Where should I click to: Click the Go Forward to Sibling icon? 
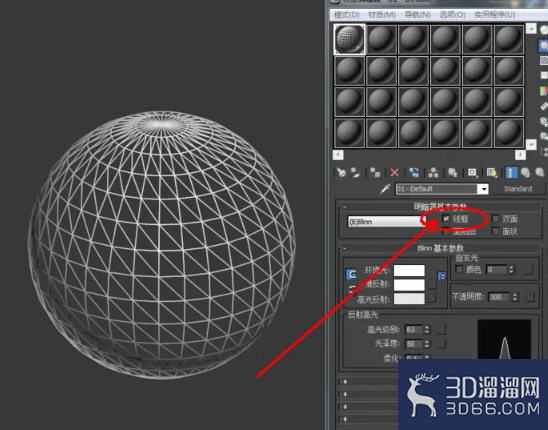(540, 172)
